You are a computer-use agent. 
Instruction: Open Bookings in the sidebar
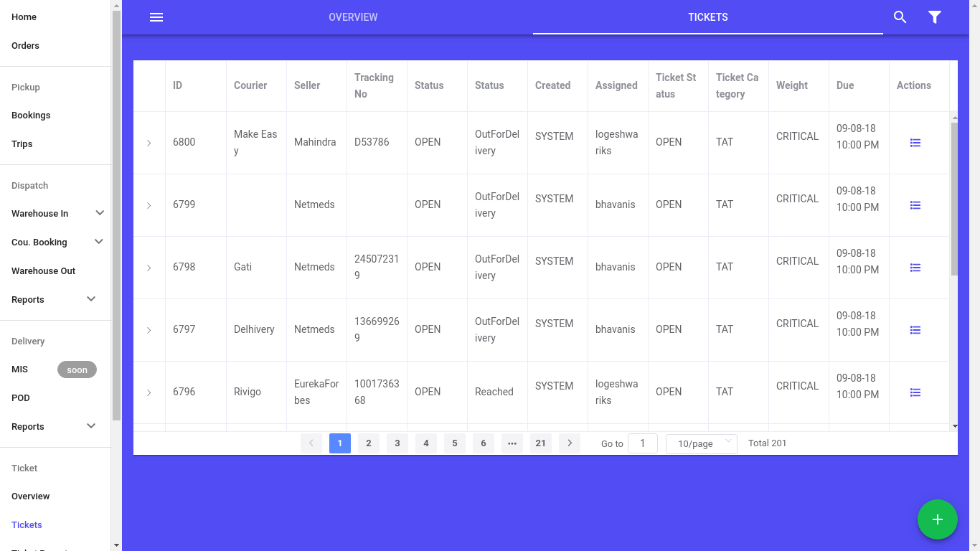coord(31,115)
